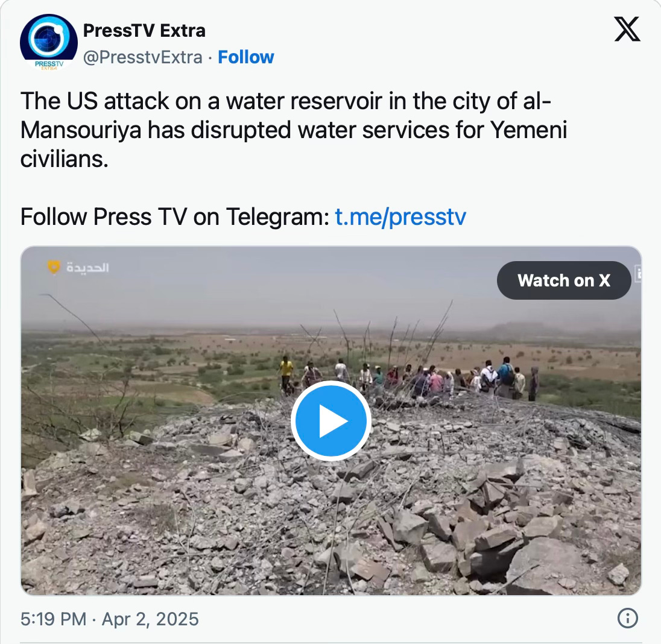661x644 pixels.
Task: Open the t.me/presstv Telegram link
Action: 400,217
